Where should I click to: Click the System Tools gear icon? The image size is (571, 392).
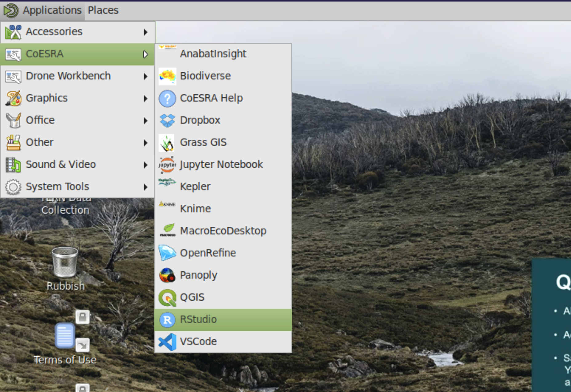[x=13, y=187]
